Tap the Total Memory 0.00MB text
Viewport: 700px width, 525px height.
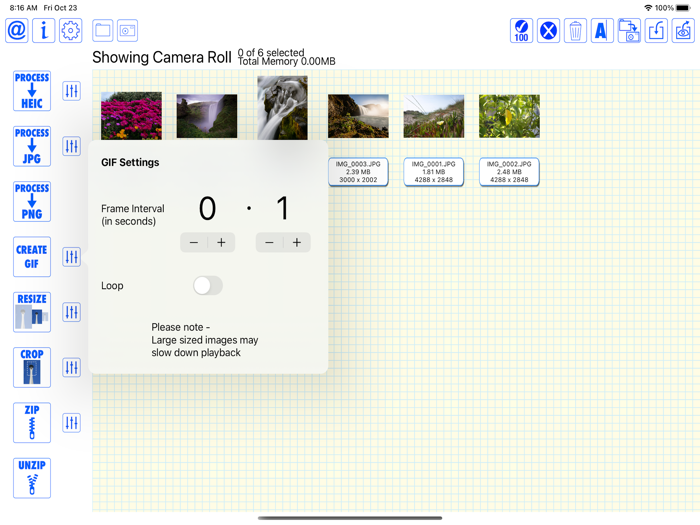[286, 62]
